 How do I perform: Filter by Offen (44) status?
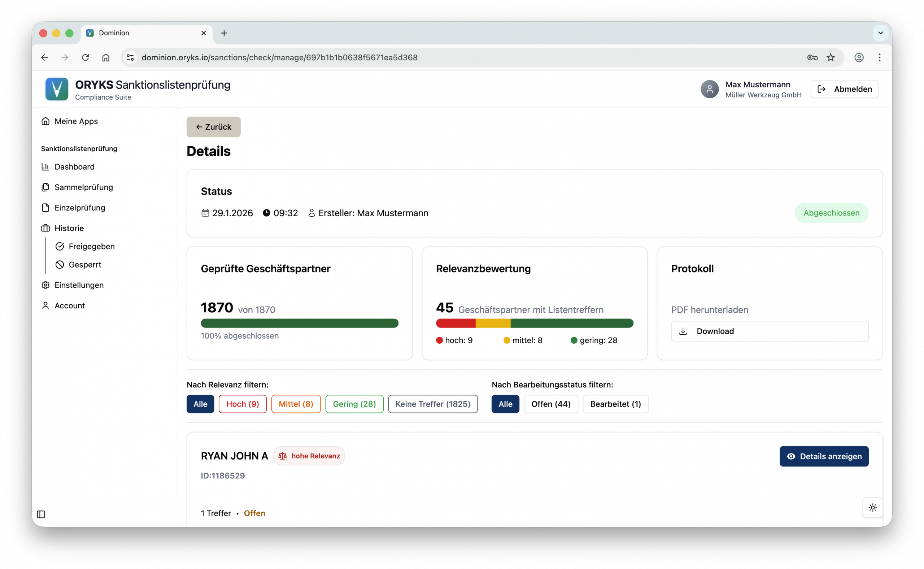[x=550, y=404]
